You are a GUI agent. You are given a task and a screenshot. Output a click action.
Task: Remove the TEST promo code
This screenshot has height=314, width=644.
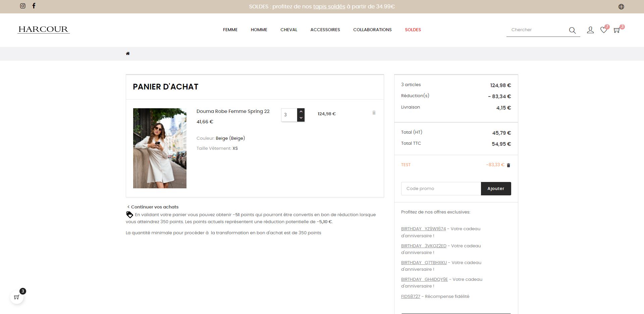pos(508,165)
